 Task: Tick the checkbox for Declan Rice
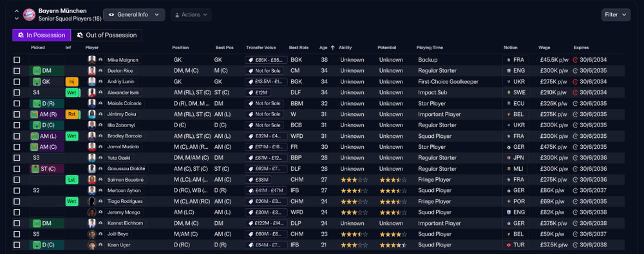pyautogui.click(x=17, y=71)
